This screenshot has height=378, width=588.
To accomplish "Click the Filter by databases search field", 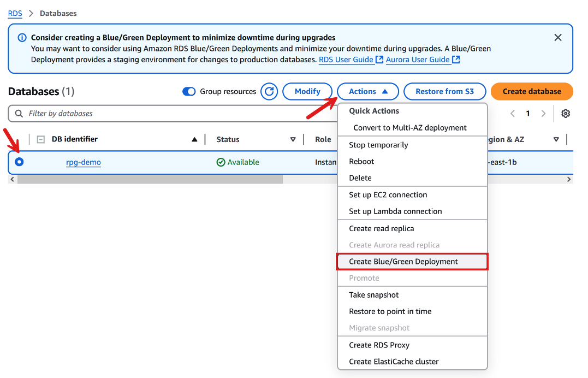I will (173, 114).
